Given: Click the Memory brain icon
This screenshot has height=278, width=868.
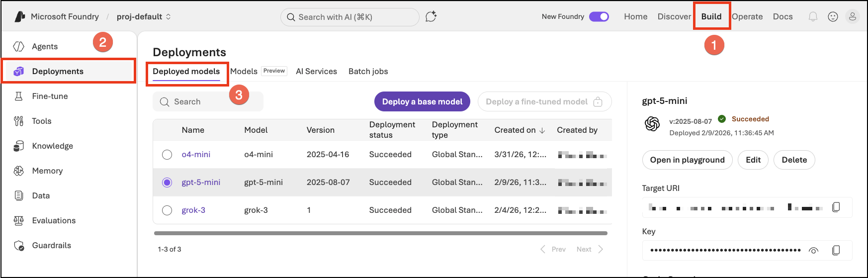Looking at the screenshot, I should coord(19,171).
